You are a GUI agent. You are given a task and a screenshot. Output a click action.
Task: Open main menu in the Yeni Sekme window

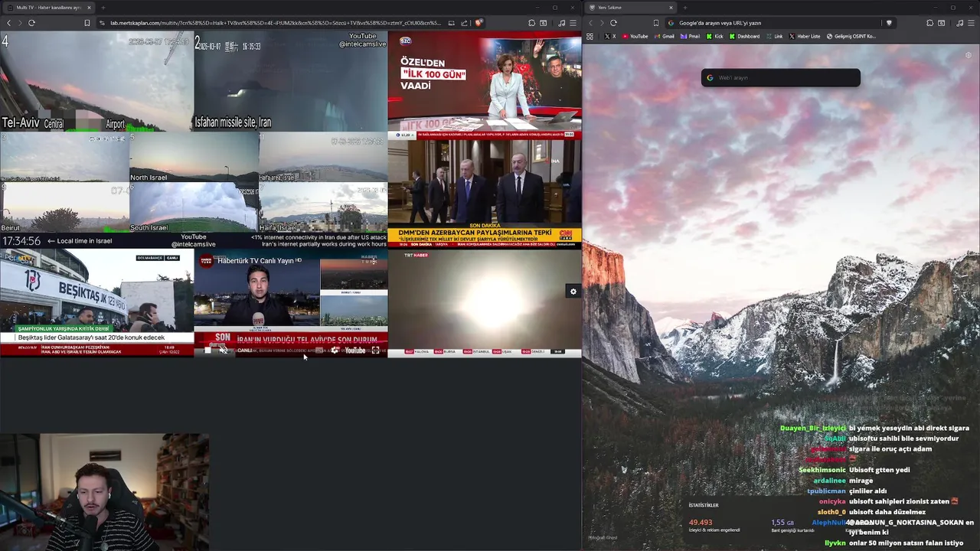971,23
